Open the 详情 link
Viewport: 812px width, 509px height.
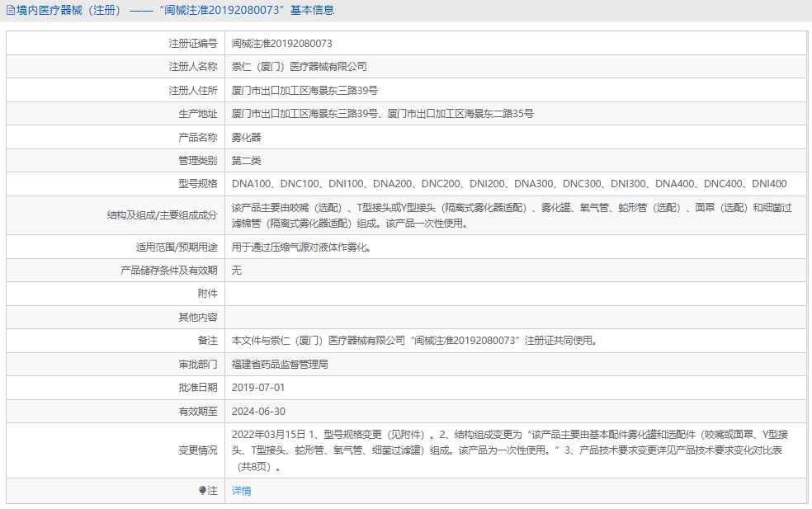click(241, 491)
